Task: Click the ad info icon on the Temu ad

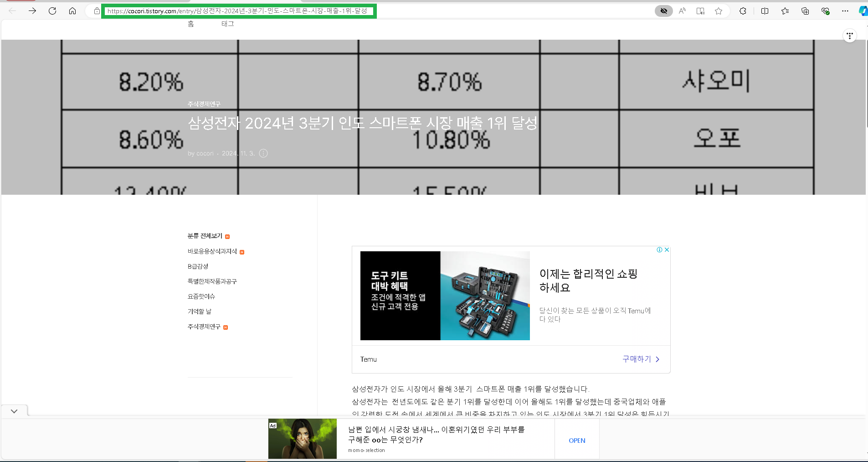Action: point(659,249)
